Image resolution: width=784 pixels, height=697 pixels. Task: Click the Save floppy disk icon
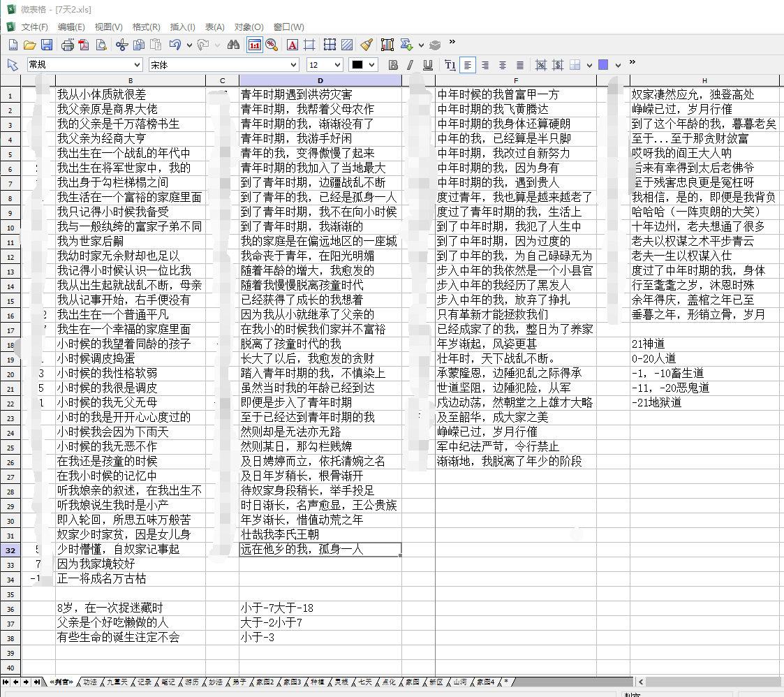[47, 45]
